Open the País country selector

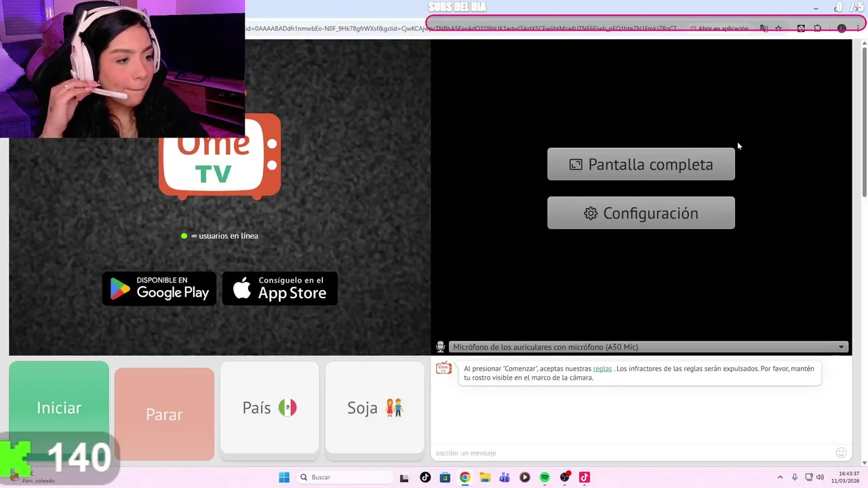269,407
